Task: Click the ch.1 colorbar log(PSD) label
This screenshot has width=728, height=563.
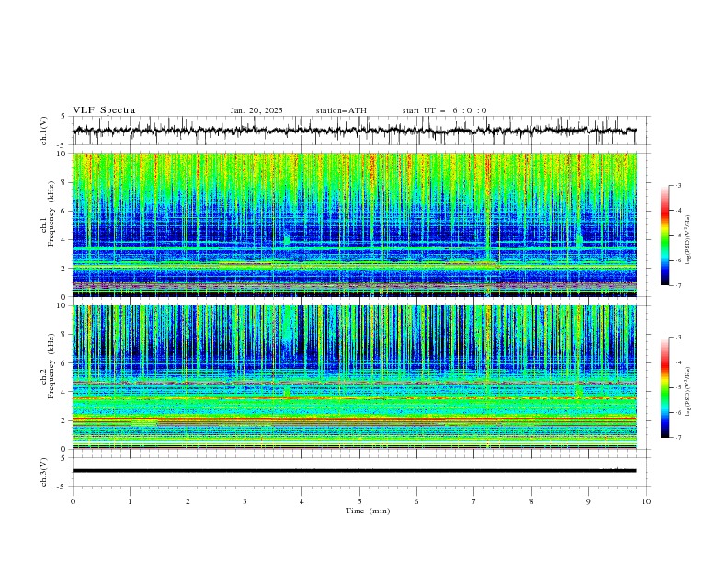Action: coord(688,240)
